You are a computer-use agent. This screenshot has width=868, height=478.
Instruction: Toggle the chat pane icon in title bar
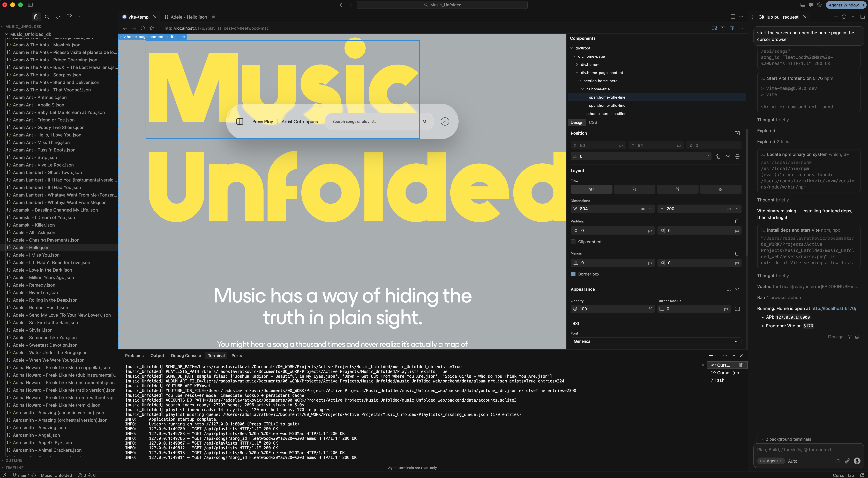(x=811, y=5)
